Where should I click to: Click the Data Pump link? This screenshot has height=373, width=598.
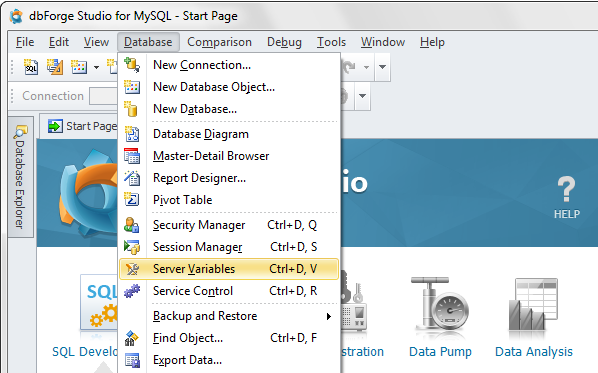(x=440, y=352)
